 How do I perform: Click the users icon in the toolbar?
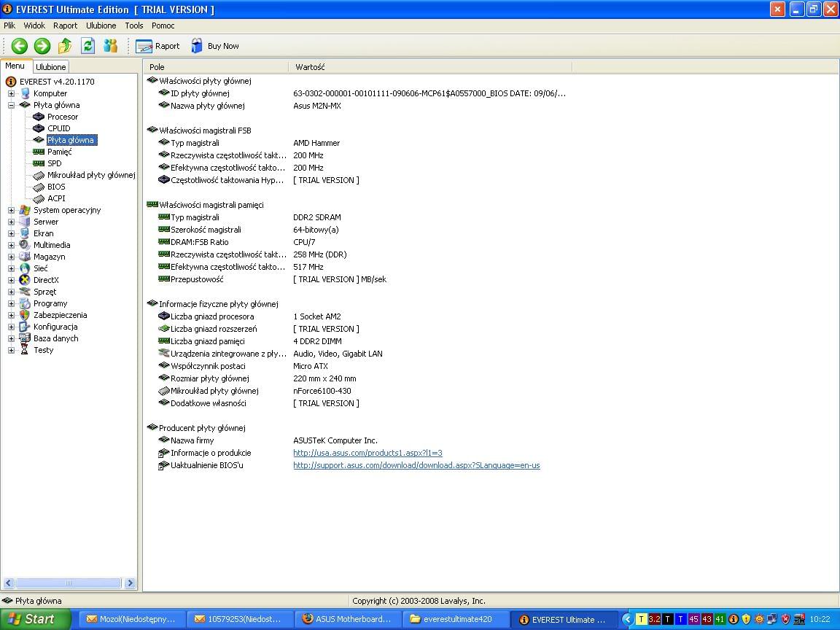pyautogui.click(x=110, y=46)
